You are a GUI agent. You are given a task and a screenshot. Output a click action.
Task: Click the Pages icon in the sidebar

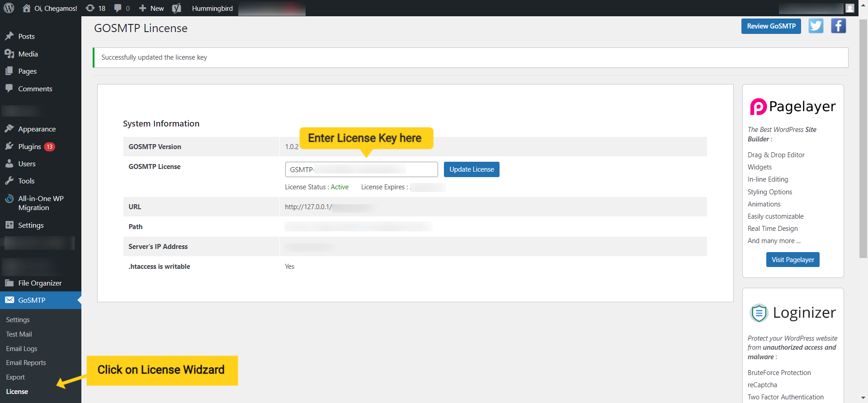[x=9, y=71]
